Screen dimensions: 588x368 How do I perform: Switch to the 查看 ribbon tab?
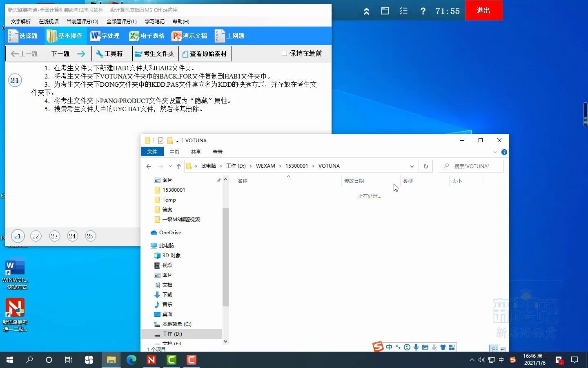(218, 152)
